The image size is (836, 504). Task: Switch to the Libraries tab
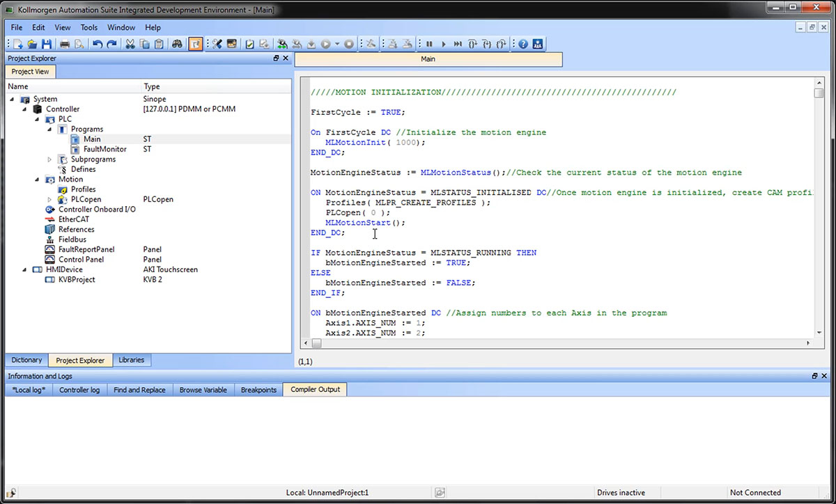tap(132, 360)
